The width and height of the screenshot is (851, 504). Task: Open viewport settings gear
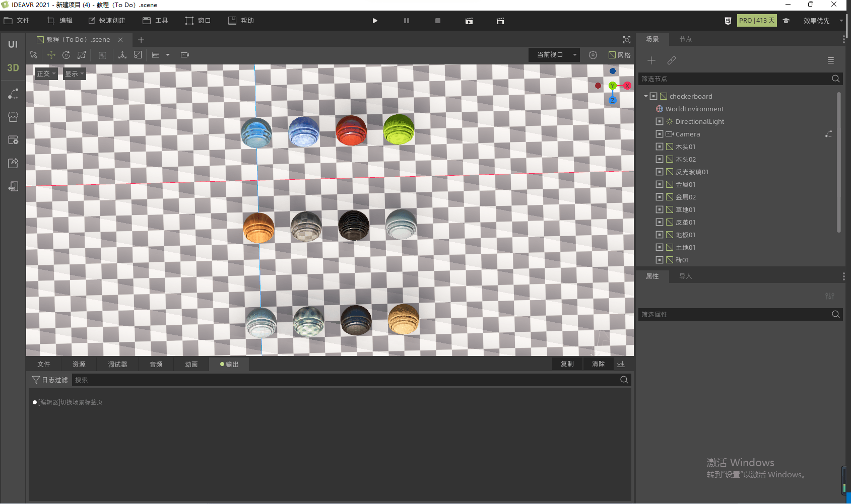tap(593, 55)
